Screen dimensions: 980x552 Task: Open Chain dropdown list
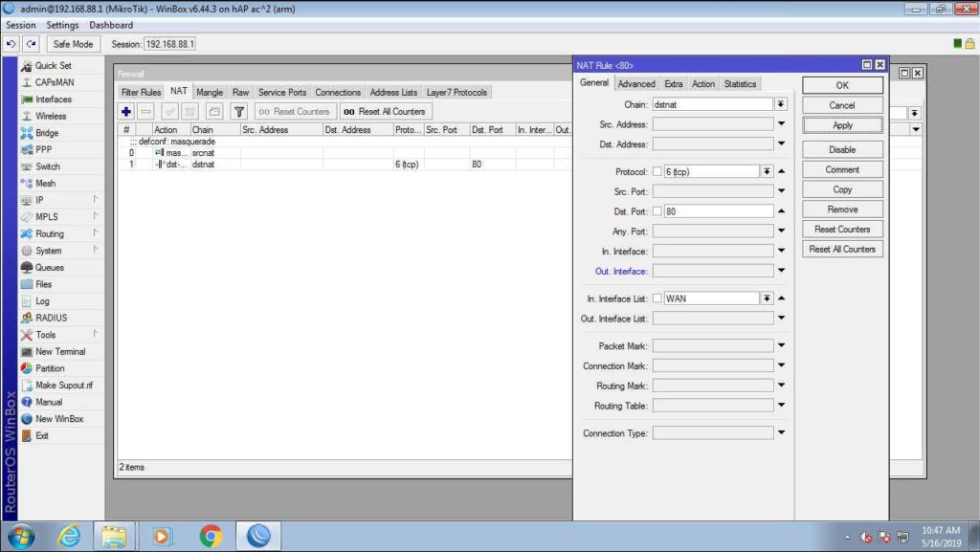tap(781, 105)
